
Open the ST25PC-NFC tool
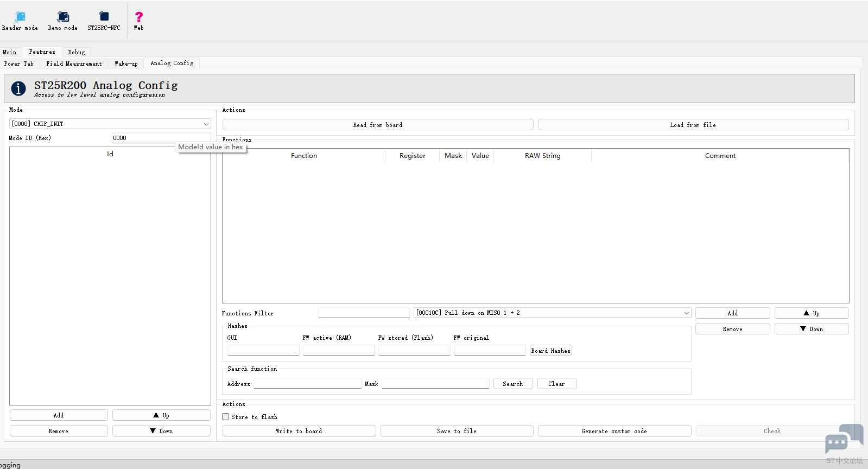pyautogui.click(x=104, y=21)
